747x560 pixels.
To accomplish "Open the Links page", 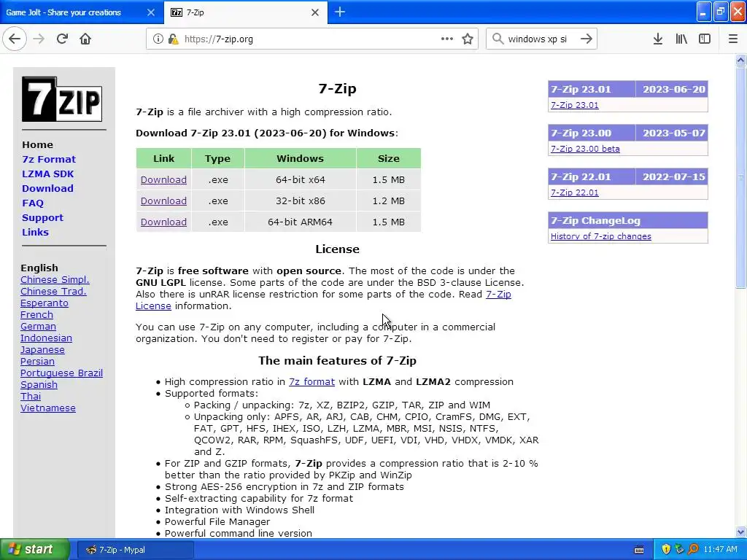I will pos(35,233).
